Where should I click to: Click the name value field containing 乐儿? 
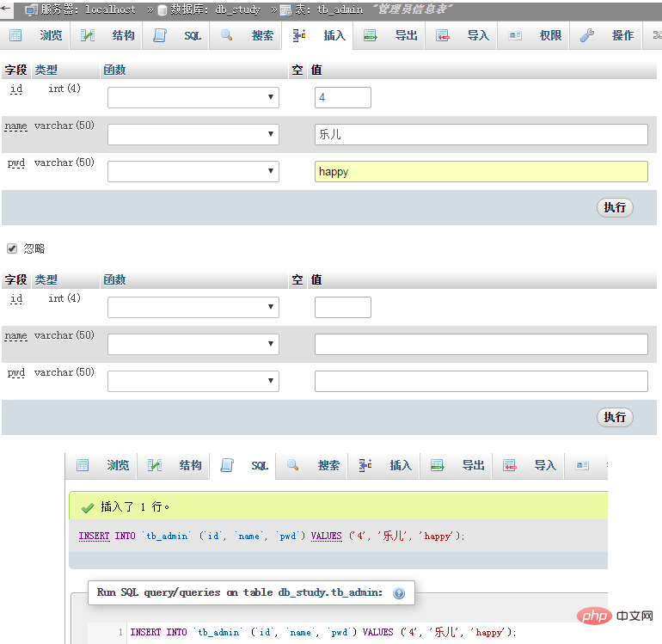tap(481, 134)
